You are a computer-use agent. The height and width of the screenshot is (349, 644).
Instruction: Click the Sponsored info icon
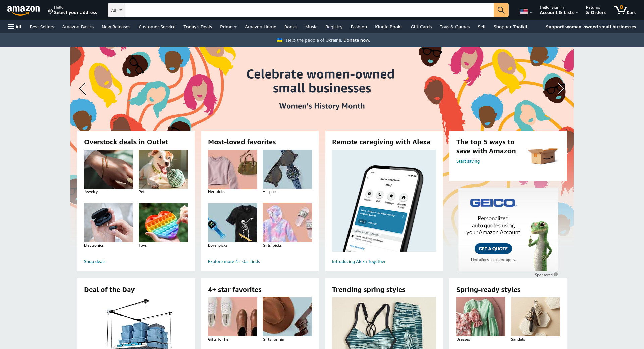556,275
